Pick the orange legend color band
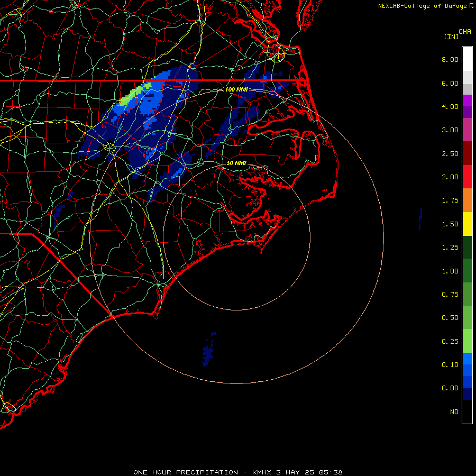This screenshot has width=476, height=476. click(x=467, y=200)
